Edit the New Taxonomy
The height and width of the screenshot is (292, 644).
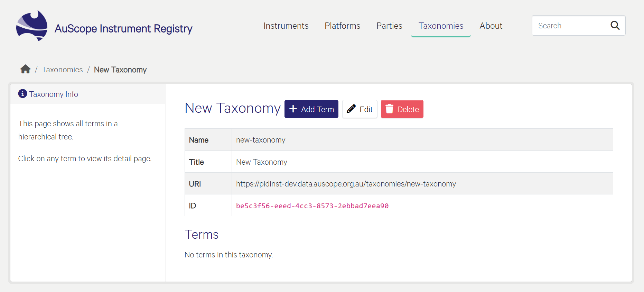coord(360,109)
